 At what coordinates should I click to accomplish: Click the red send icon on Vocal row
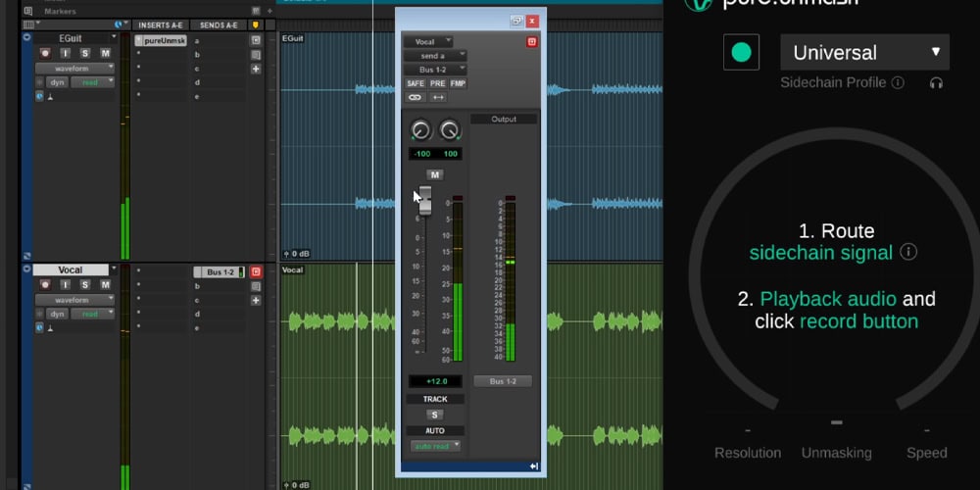point(256,271)
